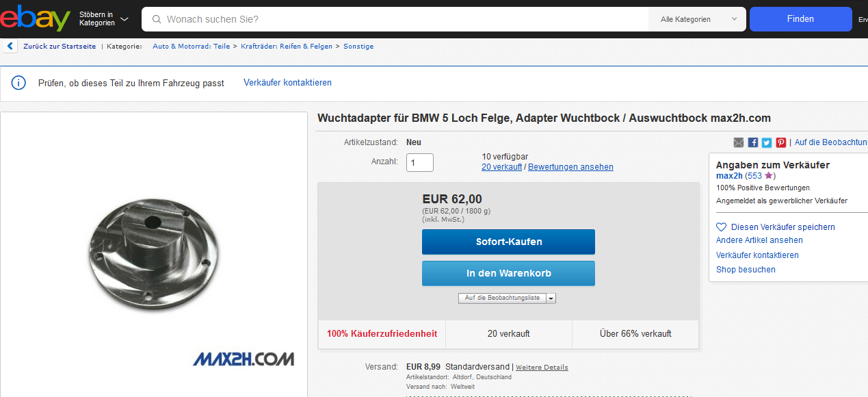Click the eBay logo
868x397 pixels.
point(34,18)
